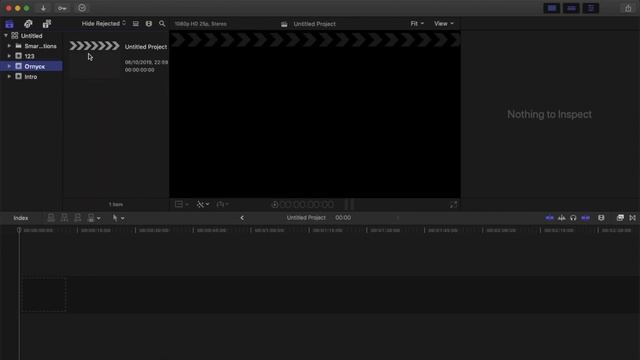Open the timeline Index panel
The width and height of the screenshot is (640, 360).
21,218
